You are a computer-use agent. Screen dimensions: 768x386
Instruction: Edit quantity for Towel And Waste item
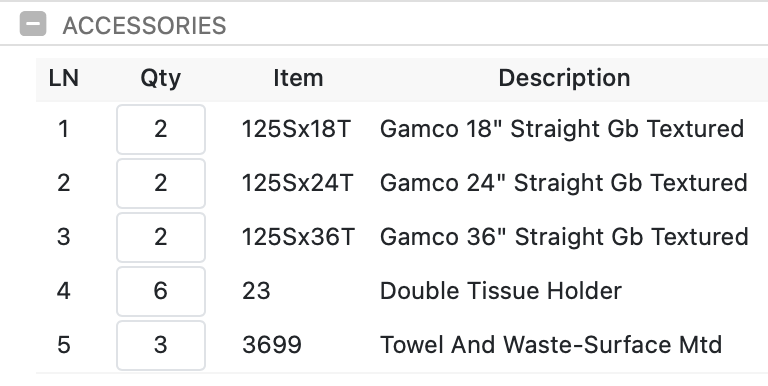pyautogui.click(x=161, y=345)
